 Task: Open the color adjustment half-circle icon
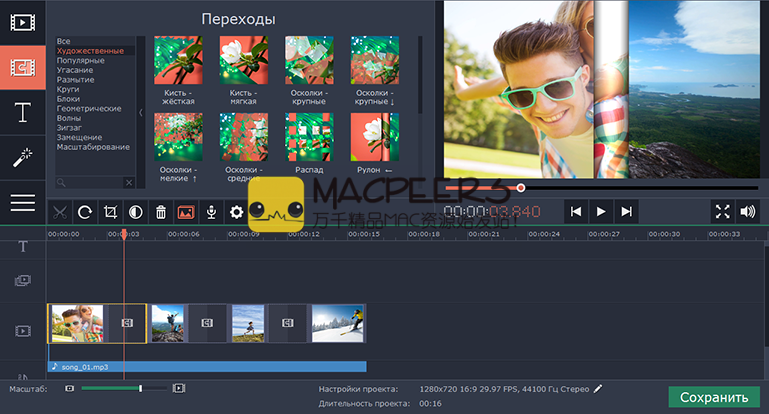pyautogui.click(x=136, y=212)
